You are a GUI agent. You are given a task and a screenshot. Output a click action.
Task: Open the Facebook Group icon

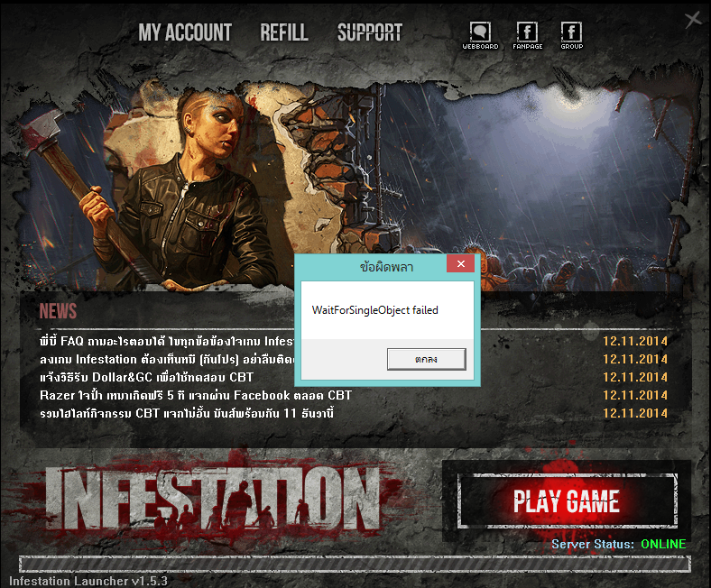point(571,33)
